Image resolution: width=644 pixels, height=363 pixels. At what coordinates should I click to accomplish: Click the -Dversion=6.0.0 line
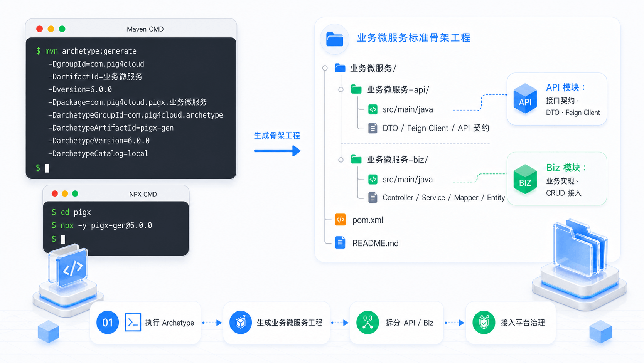[80, 89]
